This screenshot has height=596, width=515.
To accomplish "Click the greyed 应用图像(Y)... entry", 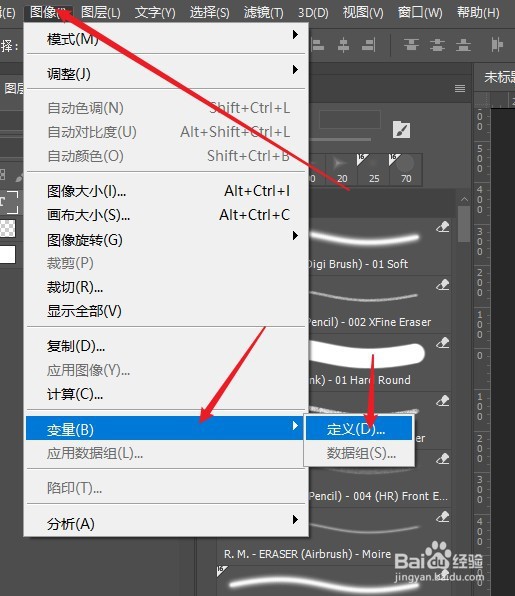I will pos(167,370).
